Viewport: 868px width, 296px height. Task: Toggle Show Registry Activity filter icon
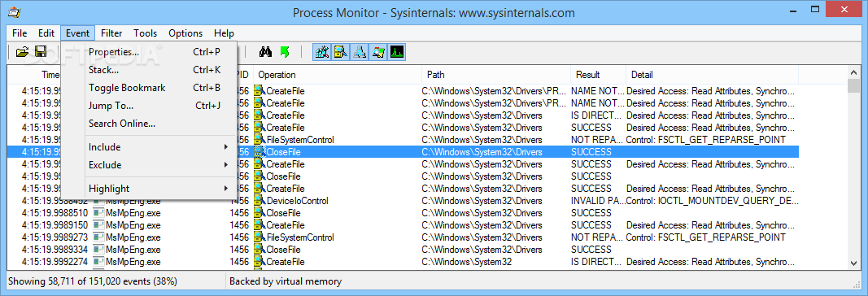322,52
